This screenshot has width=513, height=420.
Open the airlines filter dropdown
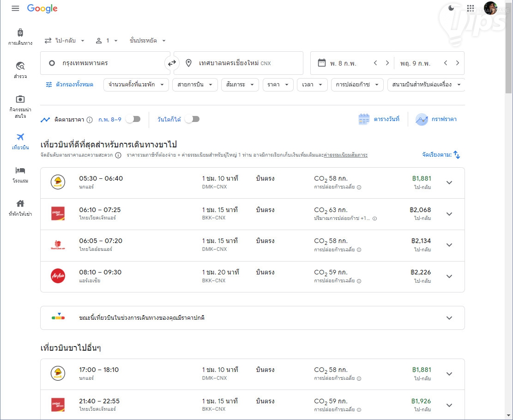pyautogui.click(x=194, y=85)
